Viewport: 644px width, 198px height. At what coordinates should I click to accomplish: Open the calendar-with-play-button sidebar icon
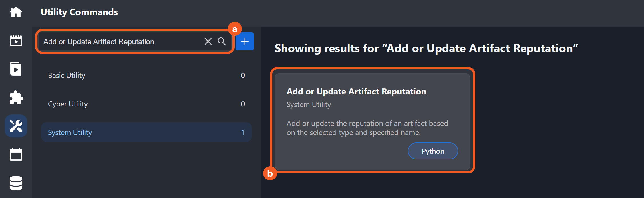click(x=16, y=41)
